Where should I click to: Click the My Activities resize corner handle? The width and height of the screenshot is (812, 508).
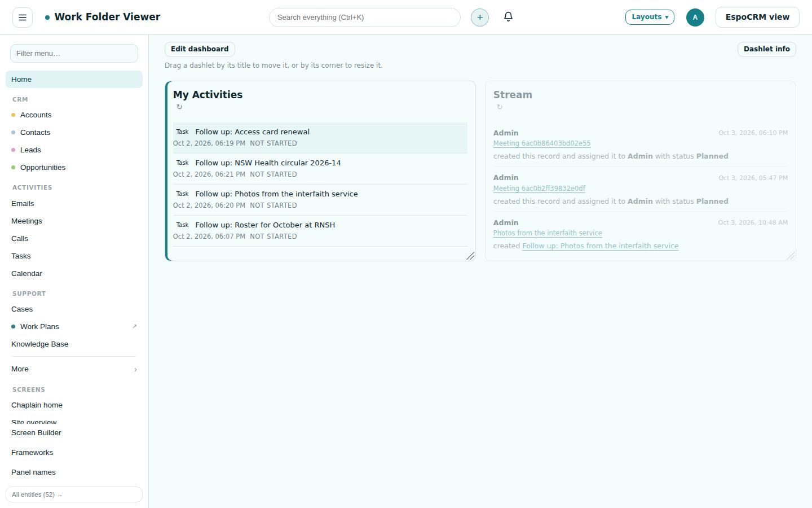click(470, 256)
